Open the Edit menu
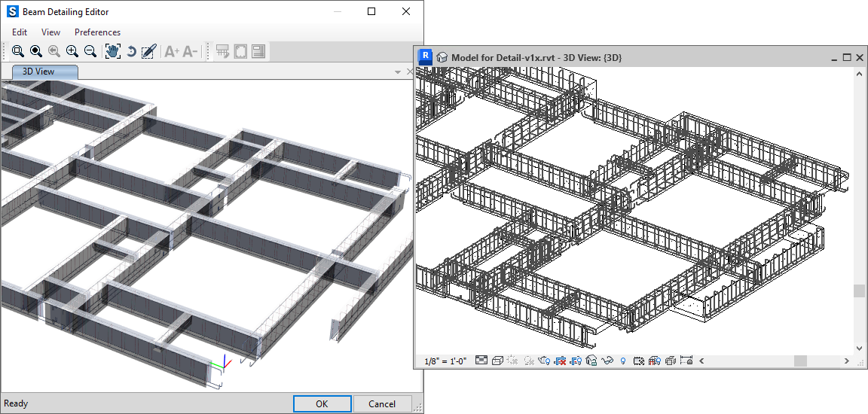 pyautogui.click(x=20, y=32)
